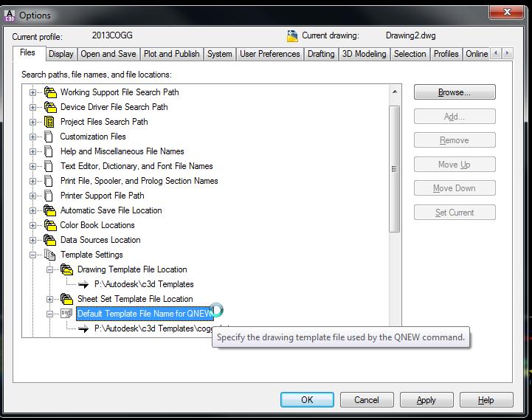Expand Automatic Save File Location node
Screen dimensions: 532x420
click(32, 210)
